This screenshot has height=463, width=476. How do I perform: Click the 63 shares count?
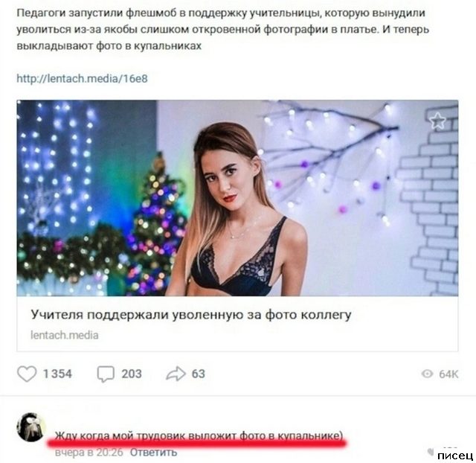[199, 374]
